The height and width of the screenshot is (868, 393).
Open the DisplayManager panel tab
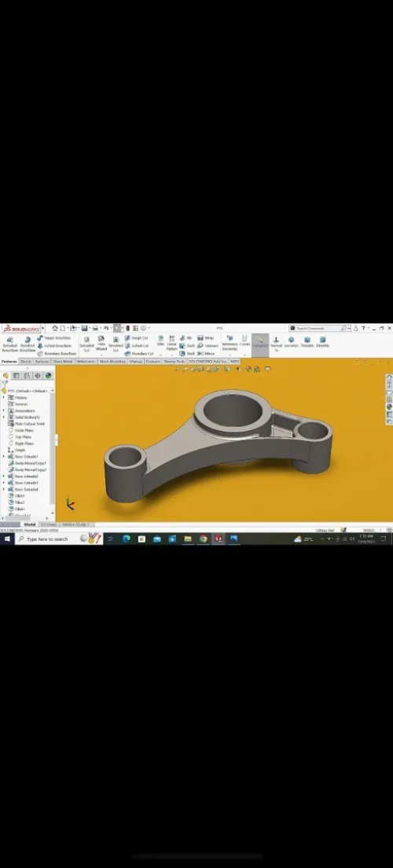pos(48,375)
